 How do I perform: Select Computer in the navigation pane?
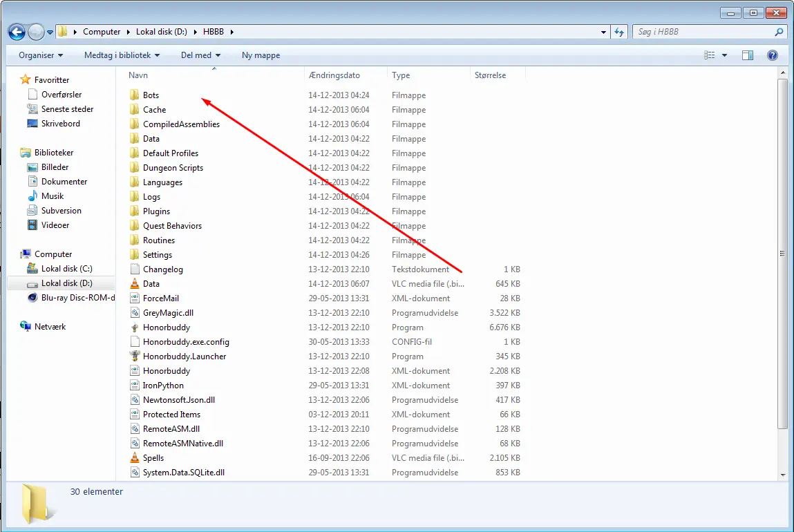click(53, 254)
